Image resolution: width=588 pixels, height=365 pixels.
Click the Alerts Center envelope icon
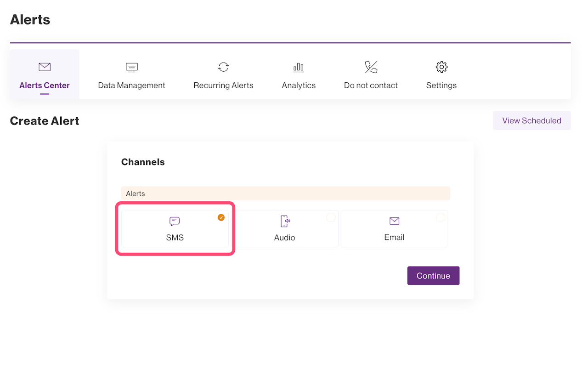click(45, 67)
